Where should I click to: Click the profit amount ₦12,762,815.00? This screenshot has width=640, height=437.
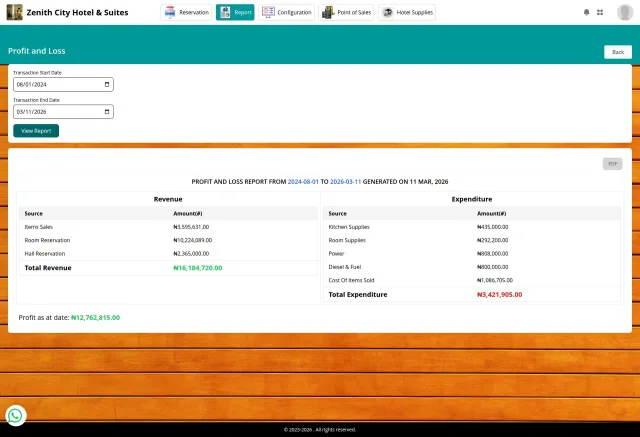96,317
